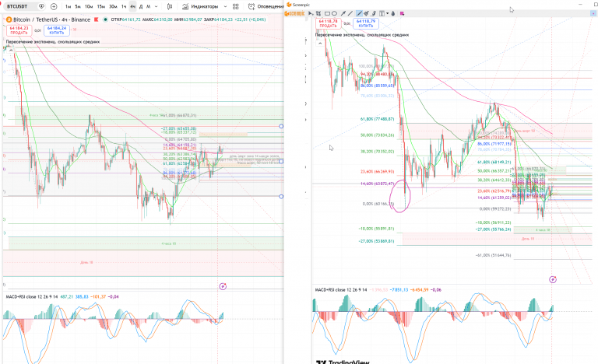Select the rectangle shape tool
Viewport: 598px width, 364px height.
tap(327, 13)
